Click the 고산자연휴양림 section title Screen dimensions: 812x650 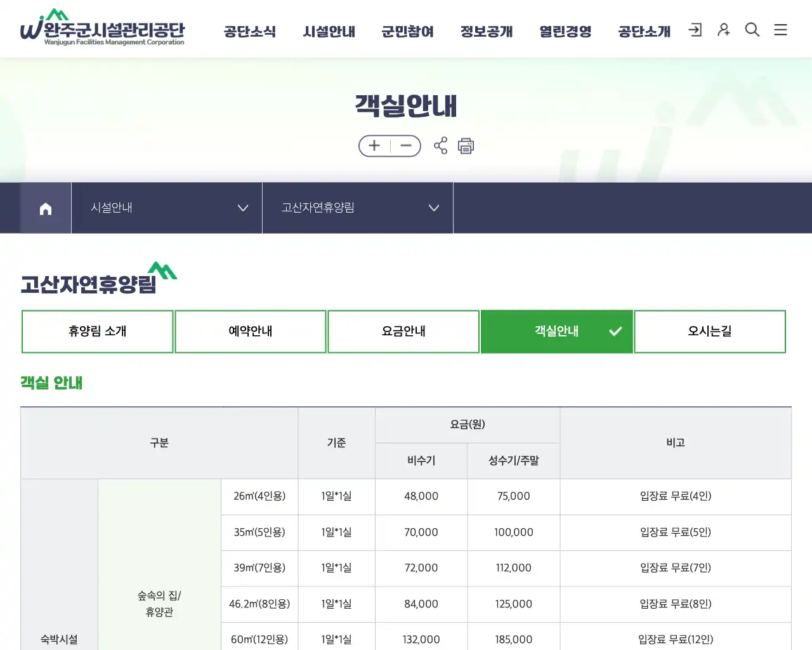[x=88, y=284]
